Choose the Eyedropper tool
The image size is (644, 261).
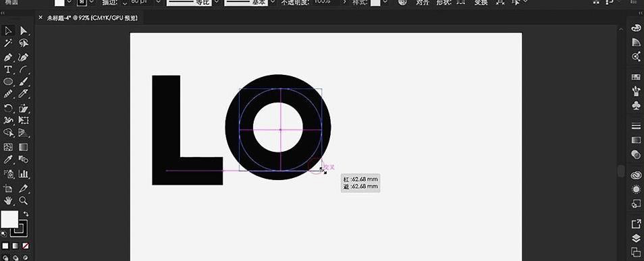click(8, 159)
